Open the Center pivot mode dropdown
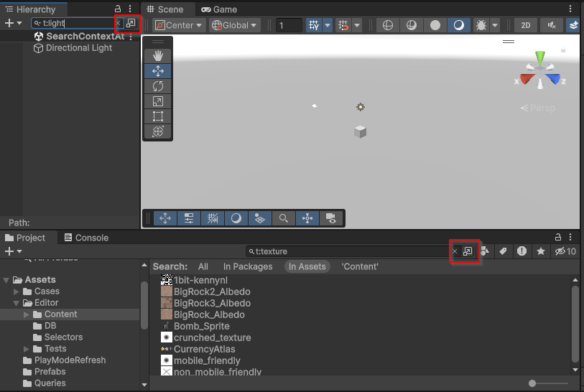Screen dimensions: 584x392 179,25
